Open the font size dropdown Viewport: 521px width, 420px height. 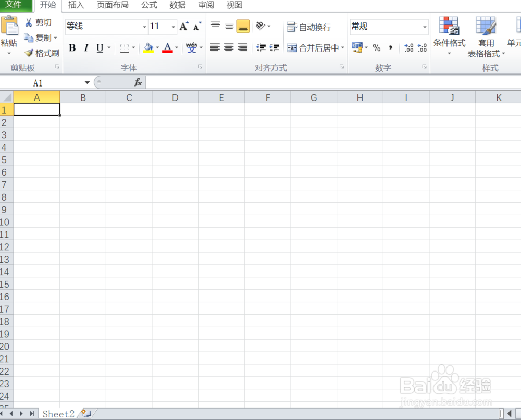173,27
